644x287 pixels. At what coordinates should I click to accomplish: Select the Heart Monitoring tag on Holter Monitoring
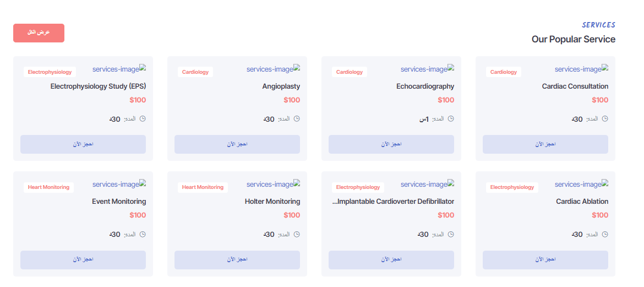point(203,187)
